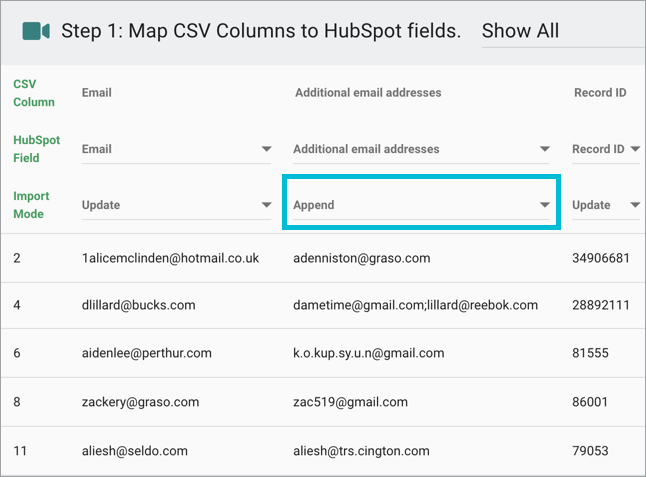Click the Record ID CSV column header
The image size is (646, 477).
point(600,93)
